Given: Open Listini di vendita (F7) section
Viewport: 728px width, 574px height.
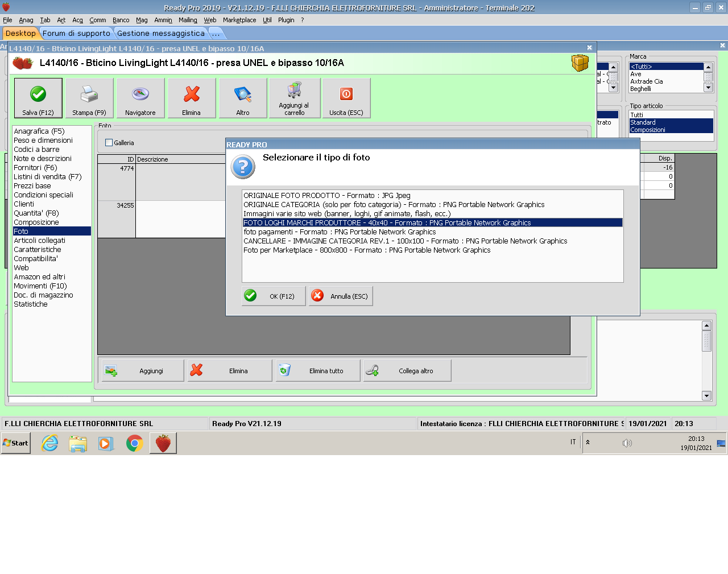Looking at the screenshot, I should click(x=52, y=176).
